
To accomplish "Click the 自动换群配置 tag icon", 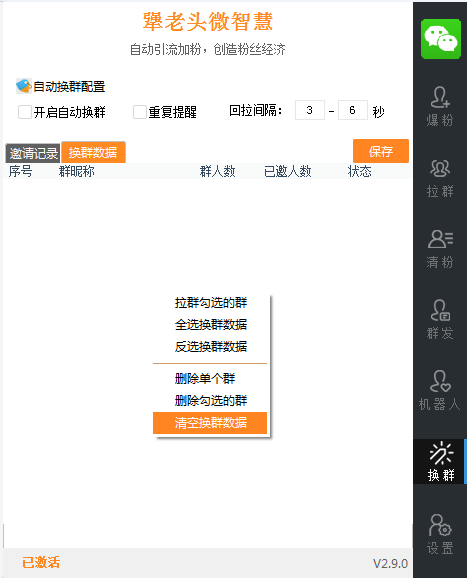I will pyautogui.click(x=23, y=86).
